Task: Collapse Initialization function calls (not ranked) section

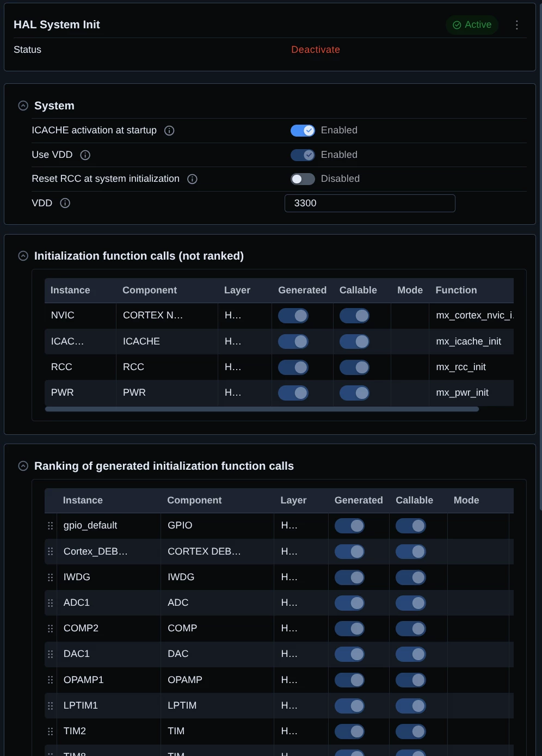Action: click(23, 256)
